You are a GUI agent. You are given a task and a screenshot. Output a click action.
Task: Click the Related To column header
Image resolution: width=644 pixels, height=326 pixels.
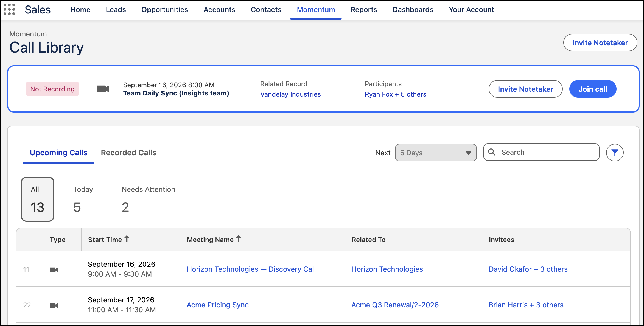click(413, 240)
